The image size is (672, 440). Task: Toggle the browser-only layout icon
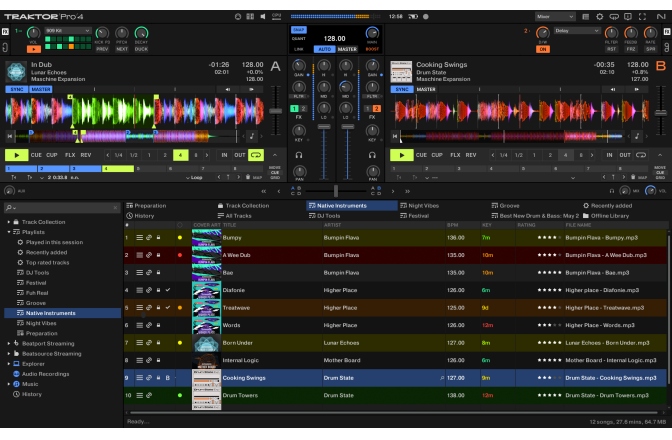pos(585,17)
